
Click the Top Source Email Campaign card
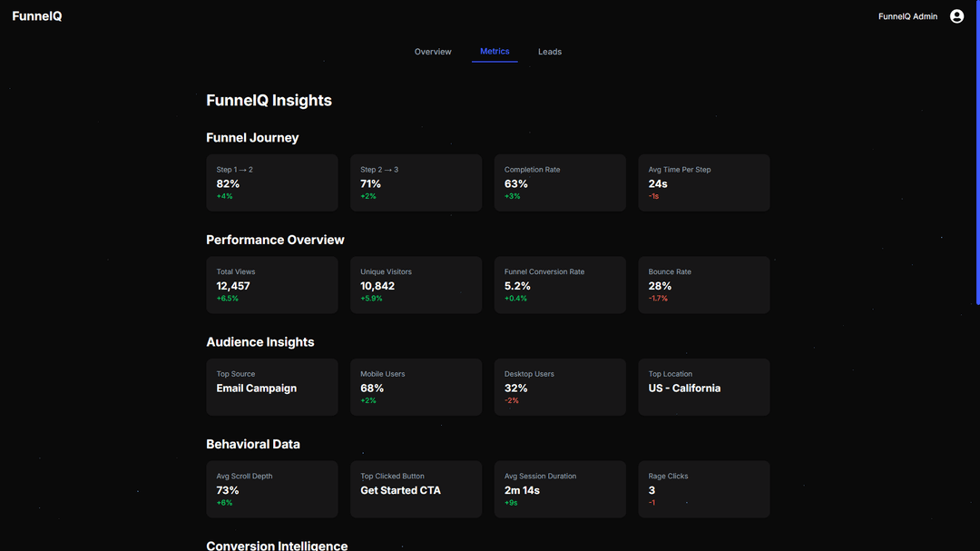[272, 387]
